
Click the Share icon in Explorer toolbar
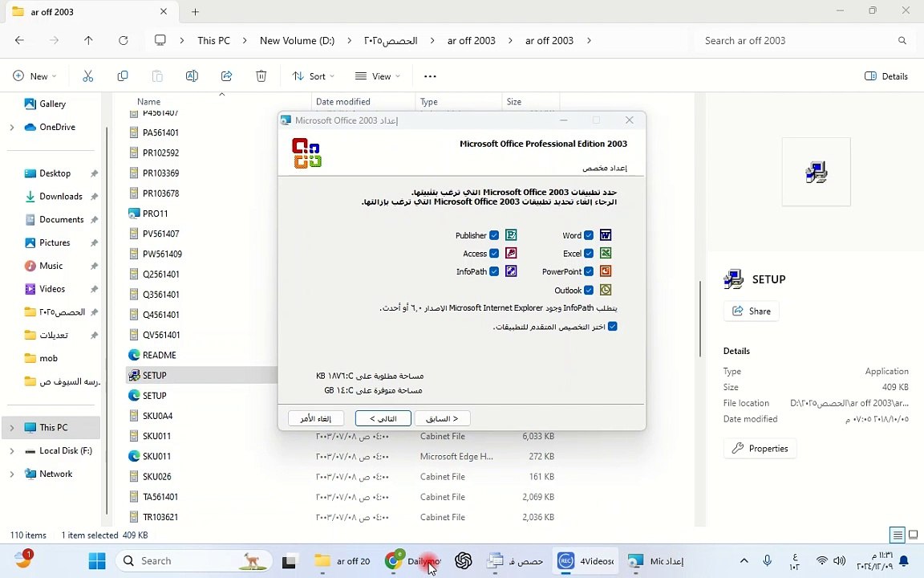tap(227, 76)
